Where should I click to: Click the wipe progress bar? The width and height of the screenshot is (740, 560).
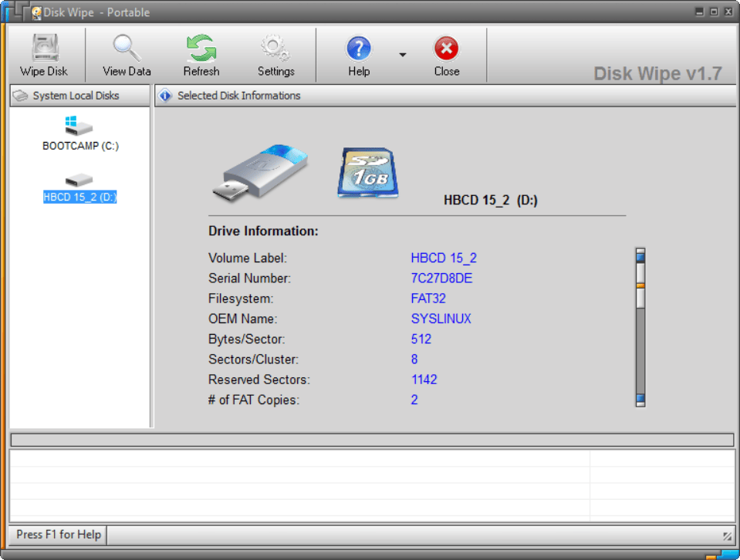(x=373, y=440)
